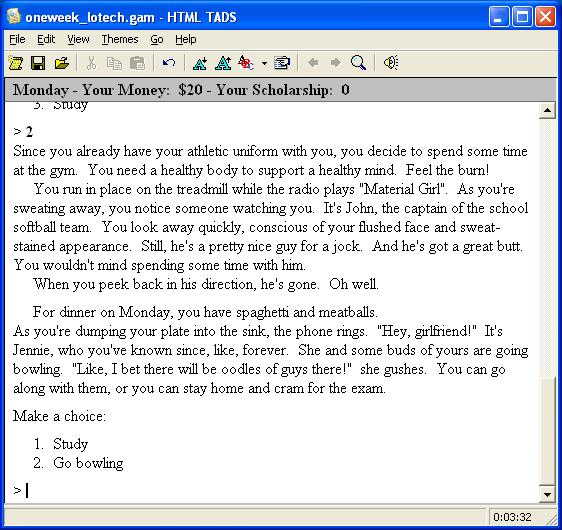
Task: Open the Themes menu
Action: [x=120, y=39]
